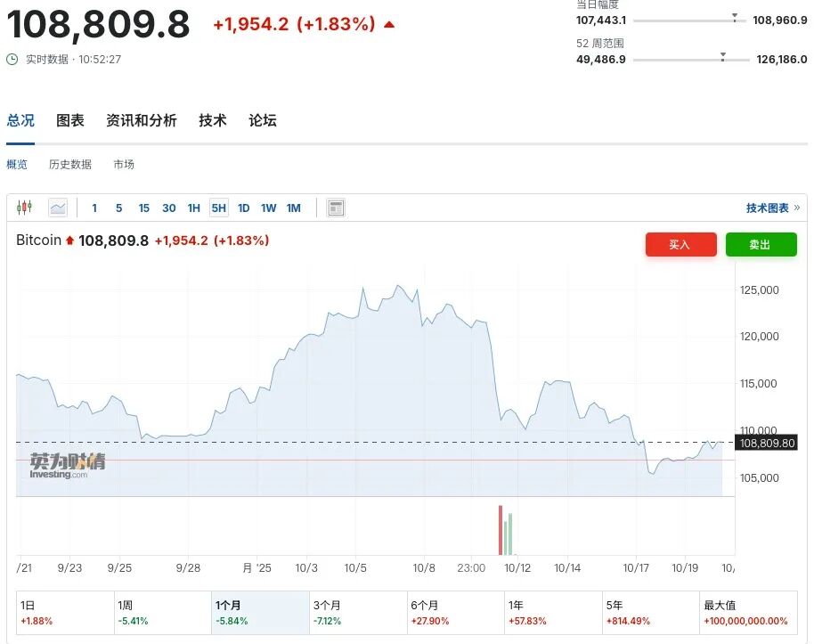This screenshot has width=814, height=644.
Task: Click the upward price arrow next to Bitcoin
Action: click(69, 240)
